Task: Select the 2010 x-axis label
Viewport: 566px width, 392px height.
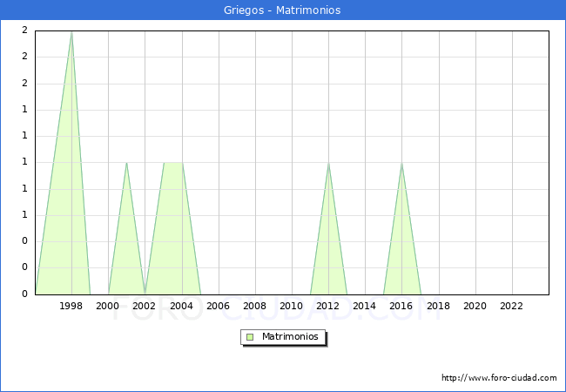Action: pos(291,307)
